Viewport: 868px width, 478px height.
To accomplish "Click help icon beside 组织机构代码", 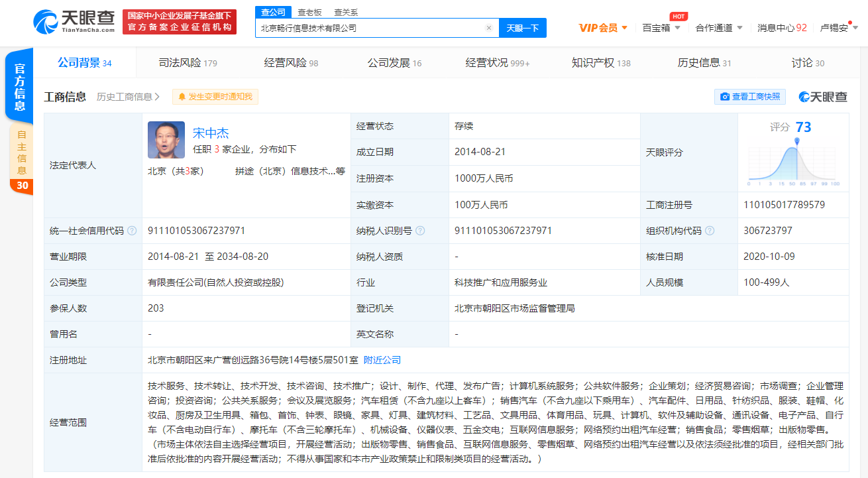I will tap(710, 231).
